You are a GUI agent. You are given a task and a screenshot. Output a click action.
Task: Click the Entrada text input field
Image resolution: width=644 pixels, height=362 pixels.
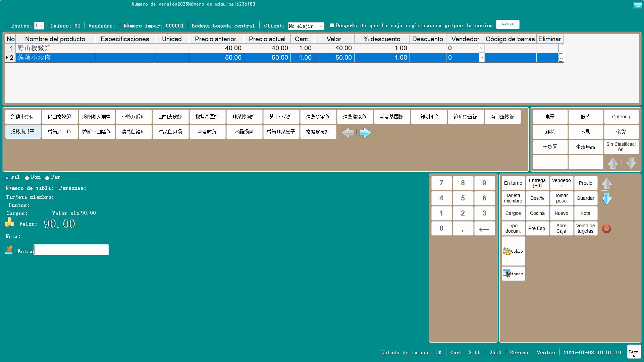71,250
